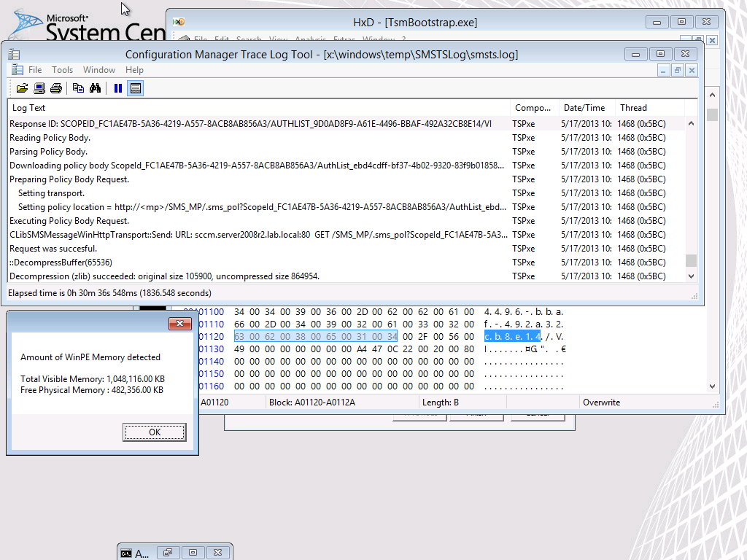Select the 'Request was succesful.' log entry
This screenshot has width=747, height=560.
[x=347, y=248]
